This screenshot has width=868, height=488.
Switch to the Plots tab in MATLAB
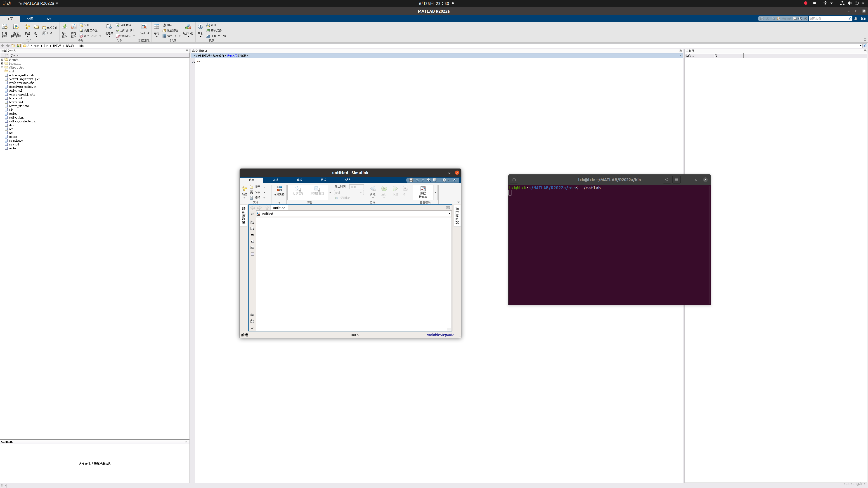click(30, 19)
